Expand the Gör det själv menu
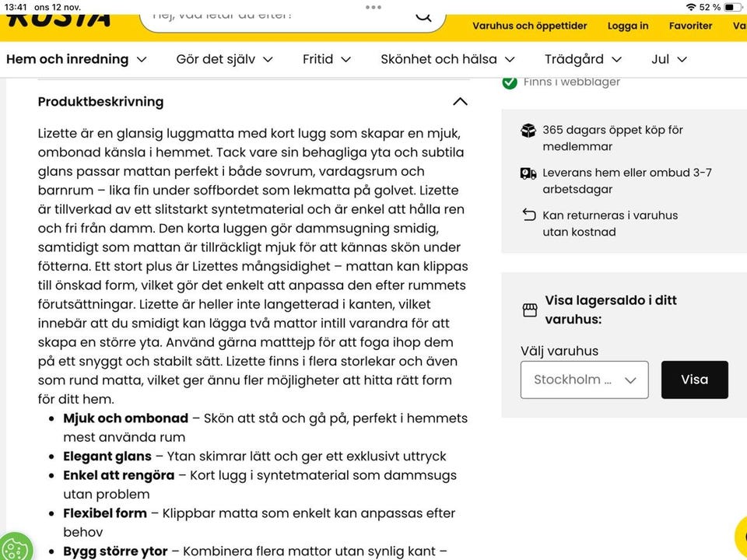 224,59
